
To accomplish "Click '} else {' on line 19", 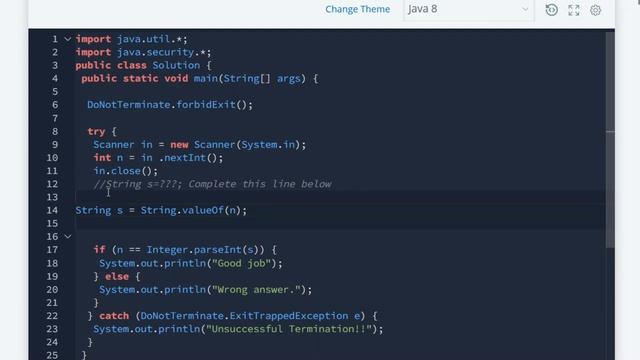I will pos(117,276).
